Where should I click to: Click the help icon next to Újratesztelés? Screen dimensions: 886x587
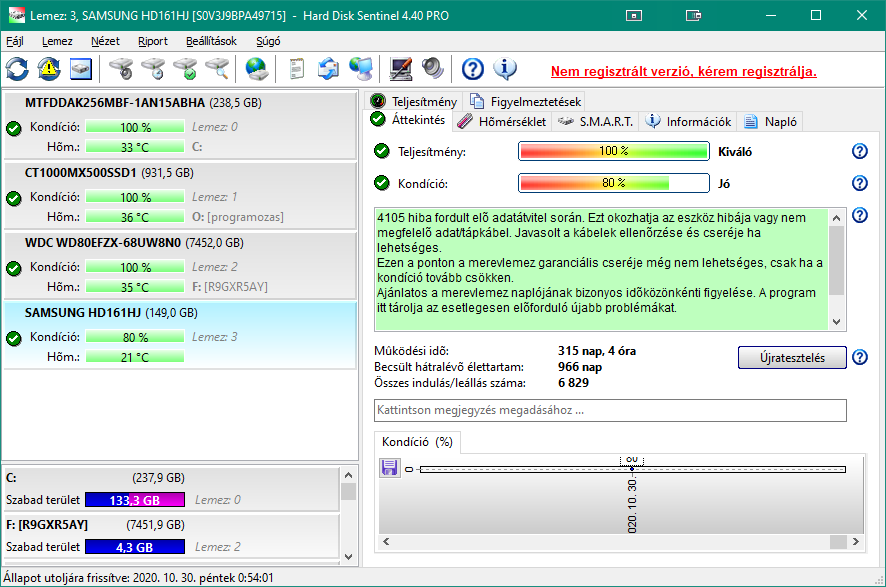tap(859, 357)
